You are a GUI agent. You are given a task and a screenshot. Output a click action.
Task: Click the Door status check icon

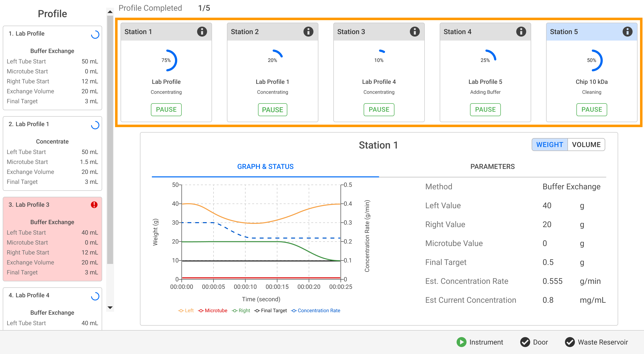[525, 342]
